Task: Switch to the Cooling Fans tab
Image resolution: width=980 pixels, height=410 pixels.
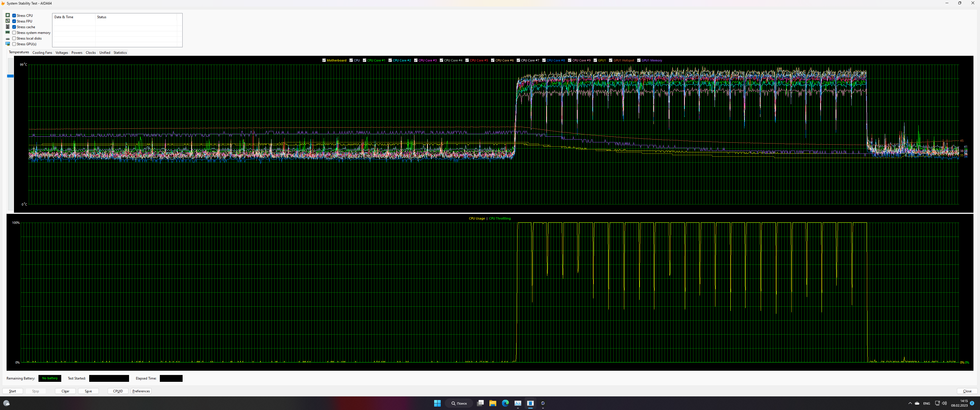Action: [42, 52]
